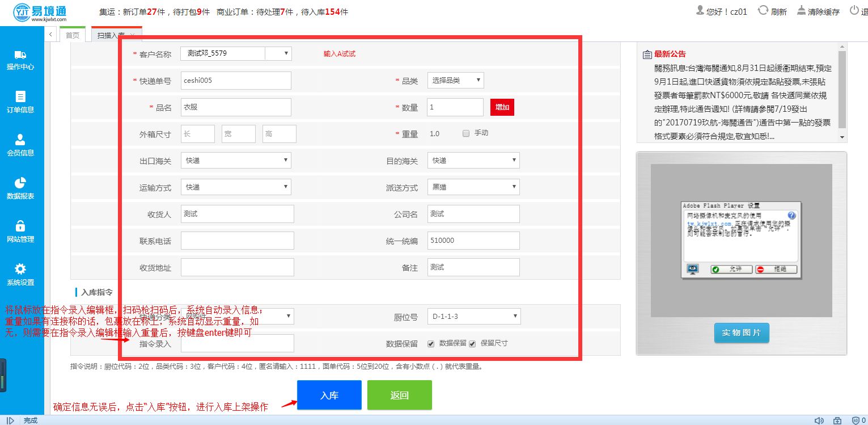Click the 品名 input field

pos(236,107)
